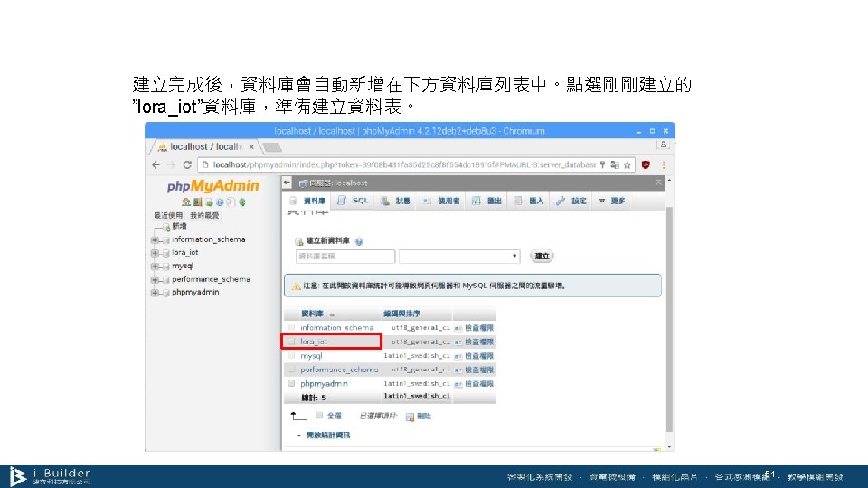This screenshot has height=488, width=868.
Task: Open performance_schema link in the table
Action: click(x=339, y=370)
